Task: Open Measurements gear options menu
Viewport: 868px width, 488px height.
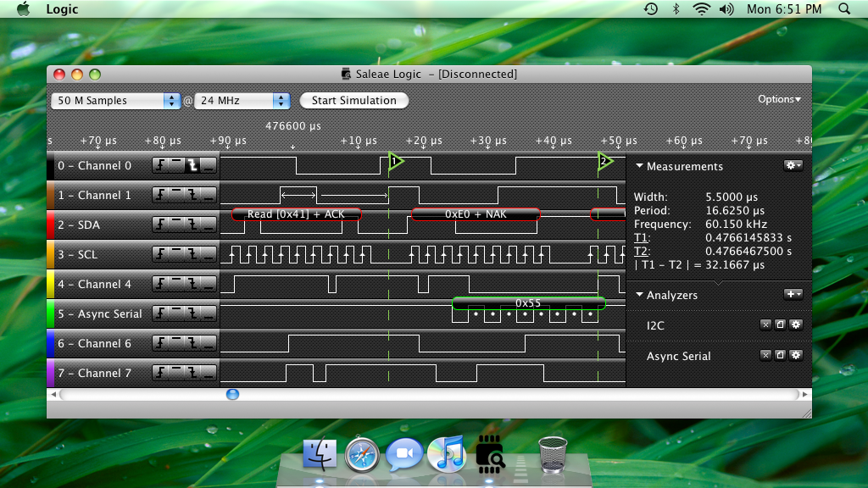Action: point(793,166)
